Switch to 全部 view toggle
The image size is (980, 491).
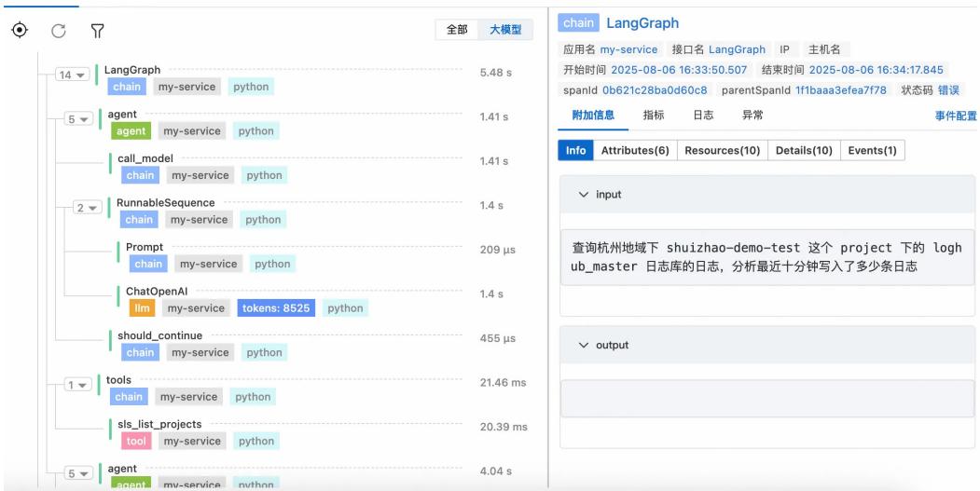pyautogui.click(x=457, y=30)
